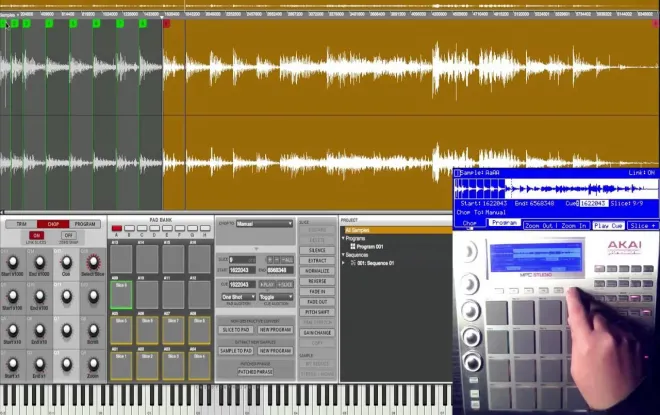Expand the 001: Sequence 01 tree item

(x=343, y=263)
